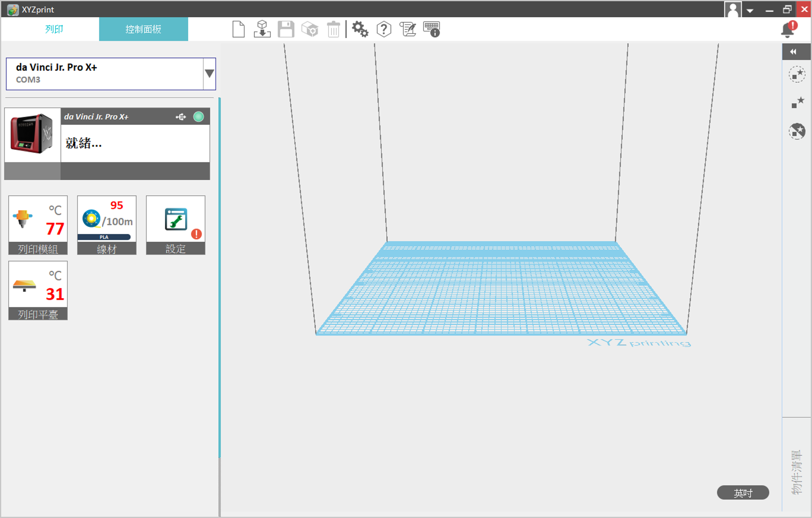Click the PLA filament level bar
812x518 pixels.
click(x=104, y=237)
